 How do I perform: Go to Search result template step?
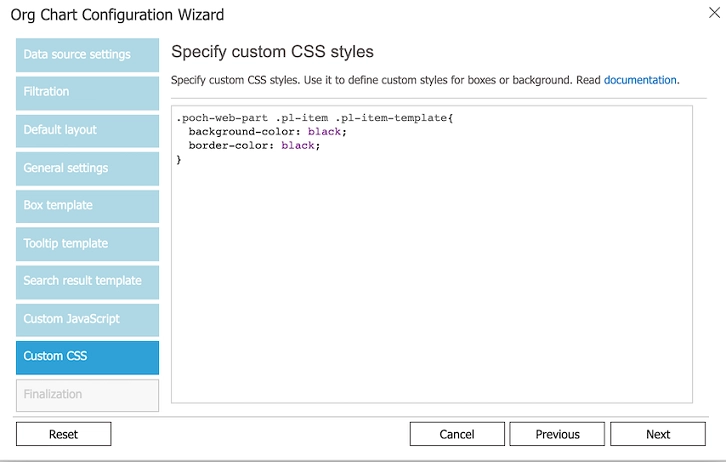88,282
